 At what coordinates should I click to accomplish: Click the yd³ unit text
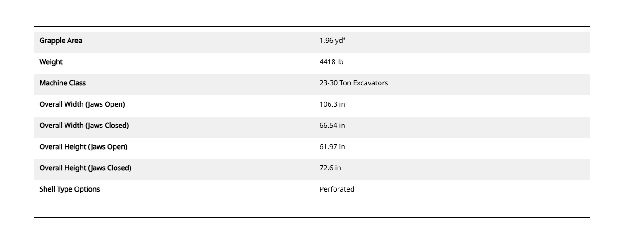tap(339, 41)
